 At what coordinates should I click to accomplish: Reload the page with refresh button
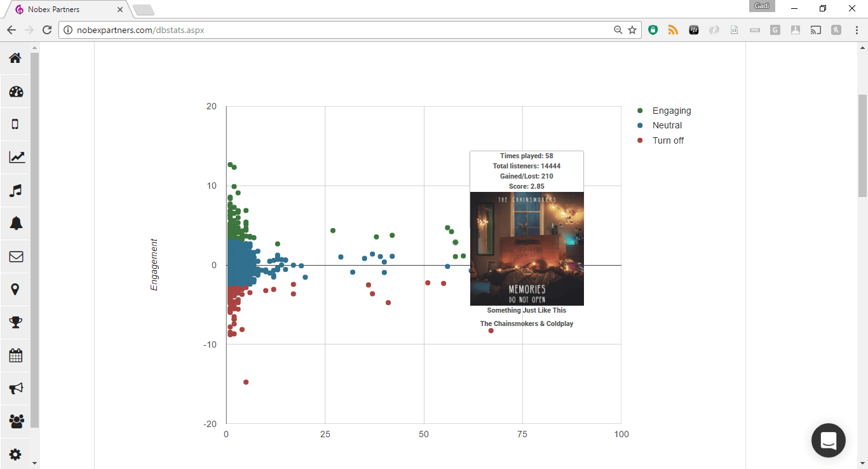pos(47,30)
